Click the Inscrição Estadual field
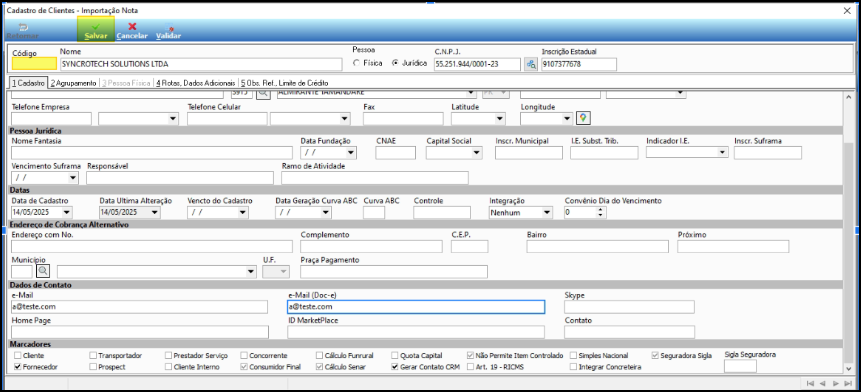 pos(579,64)
